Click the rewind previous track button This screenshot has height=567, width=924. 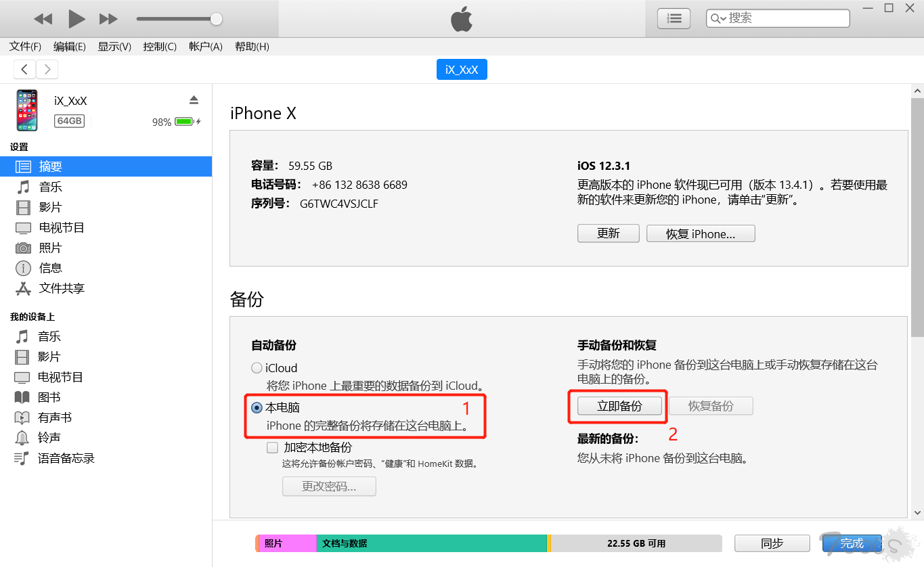tap(43, 19)
